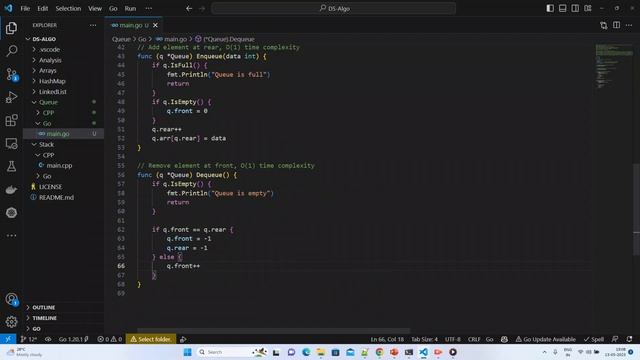Change encoding via UTF-8 indicator

coord(453,339)
